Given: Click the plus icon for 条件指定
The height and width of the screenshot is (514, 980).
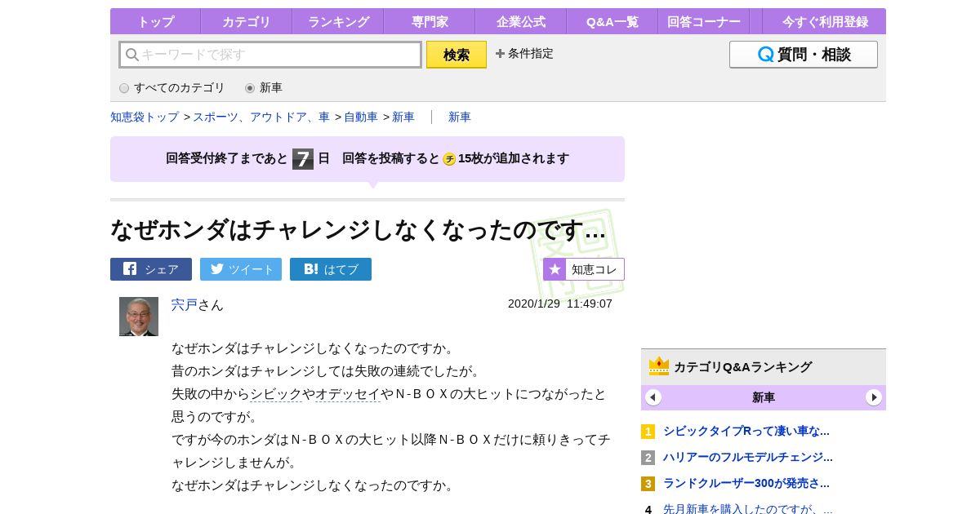Looking at the screenshot, I should click(500, 54).
